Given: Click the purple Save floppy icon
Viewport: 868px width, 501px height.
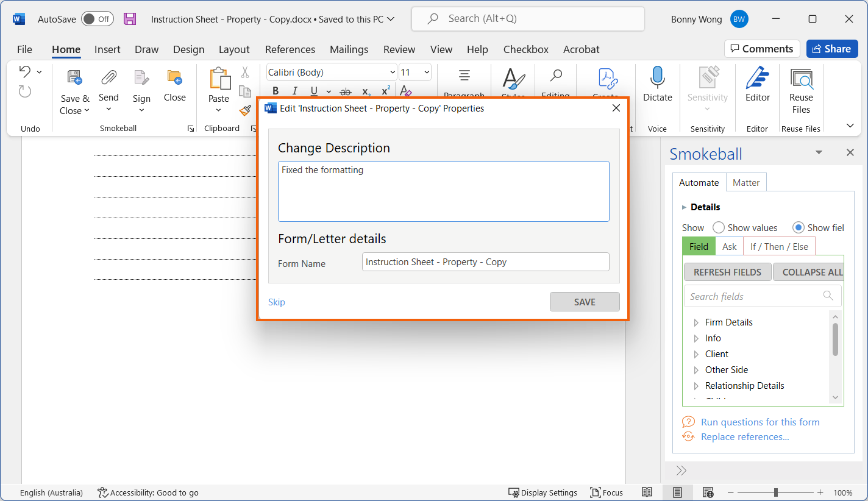Looking at the screenshot, I should (x=130, y=19).
